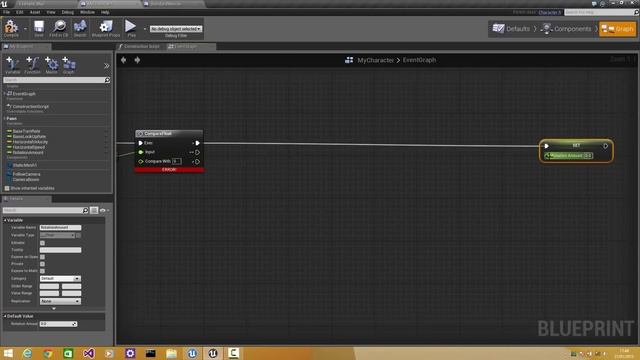Open the View menu
The width and height of the screenshot is (640, 360).
(51, 12)
